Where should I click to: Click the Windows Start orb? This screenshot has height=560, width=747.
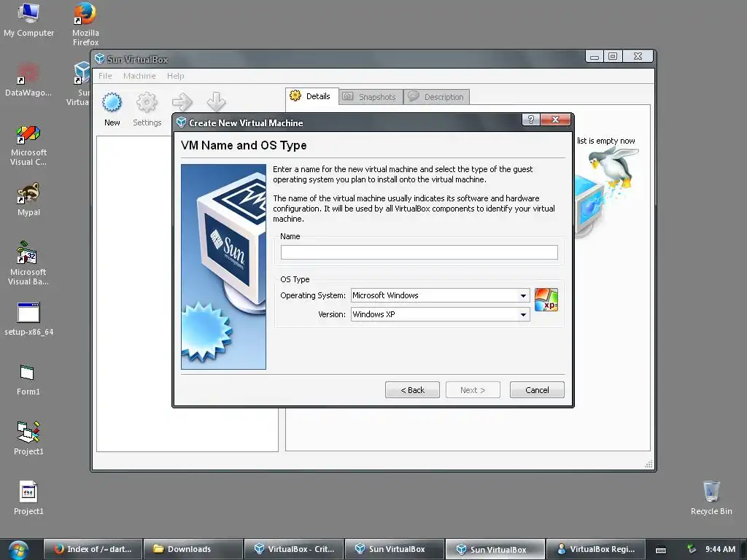[18, 550]
